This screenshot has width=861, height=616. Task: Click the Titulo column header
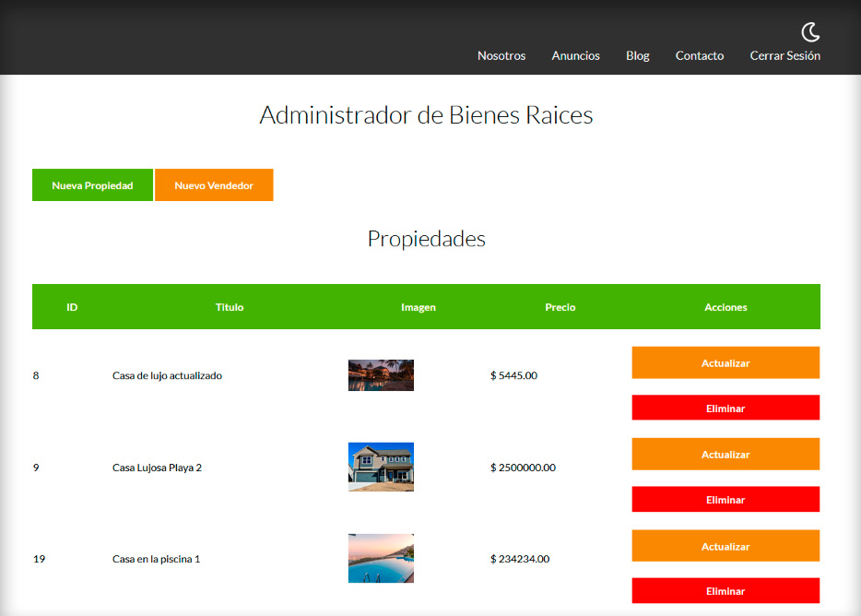tap(230, 307)
